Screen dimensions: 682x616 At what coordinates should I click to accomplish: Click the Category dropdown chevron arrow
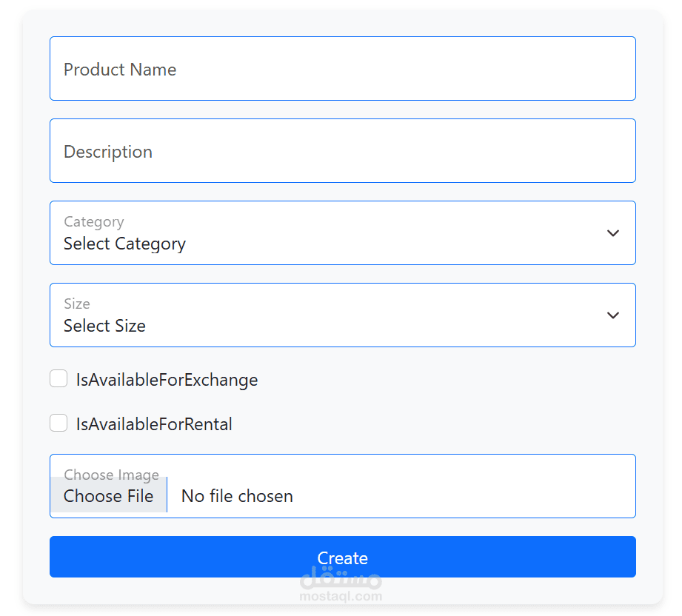coord(612,233)
